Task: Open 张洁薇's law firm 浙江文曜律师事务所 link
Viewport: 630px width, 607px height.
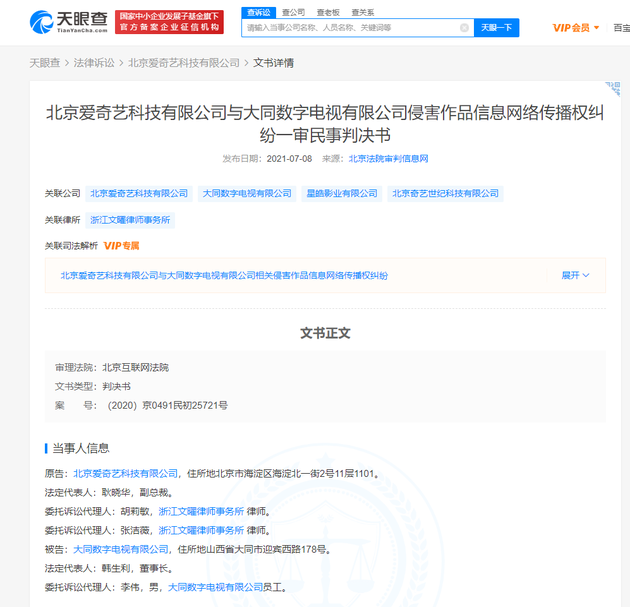Action: pos(201,531)
